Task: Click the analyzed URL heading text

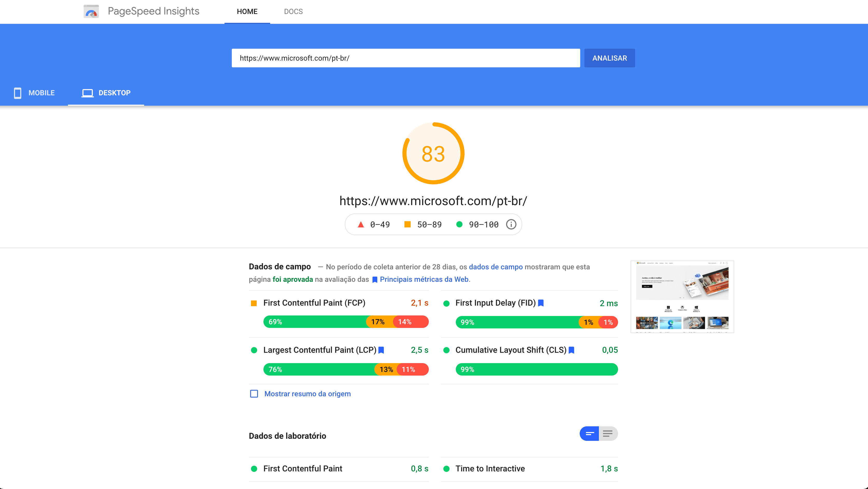Action: [433, 201]
